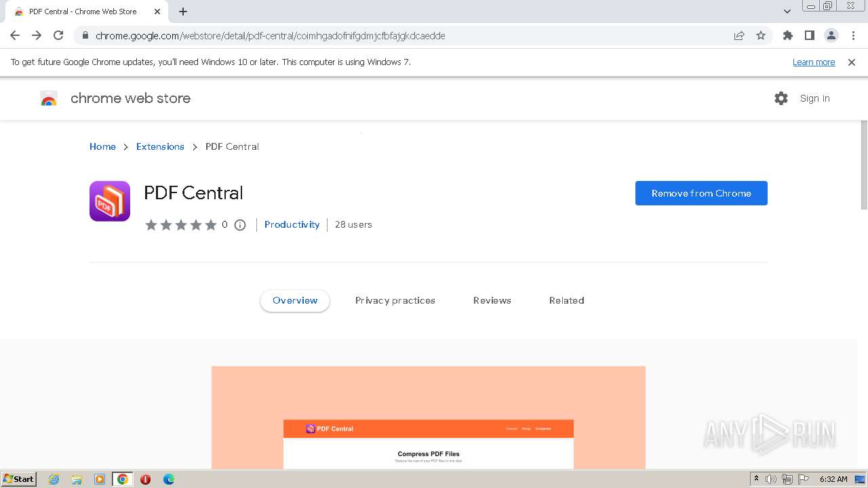Select Chrome in the taskbar
Viewport: 868px width, 488px height.
click(123, 479)
